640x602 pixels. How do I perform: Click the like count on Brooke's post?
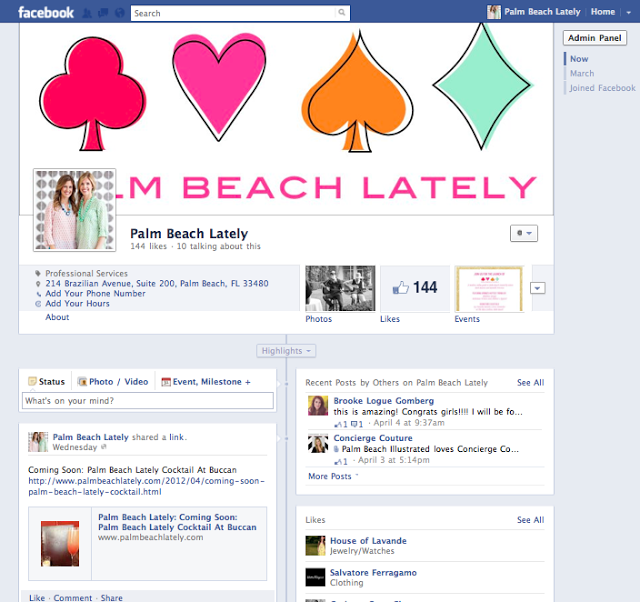[x=341, y=424]
